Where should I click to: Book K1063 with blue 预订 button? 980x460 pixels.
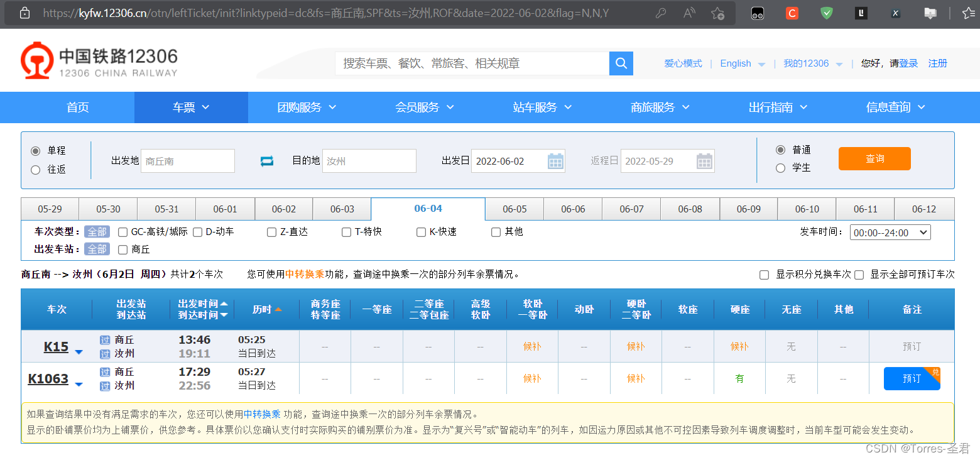point(912,378)
